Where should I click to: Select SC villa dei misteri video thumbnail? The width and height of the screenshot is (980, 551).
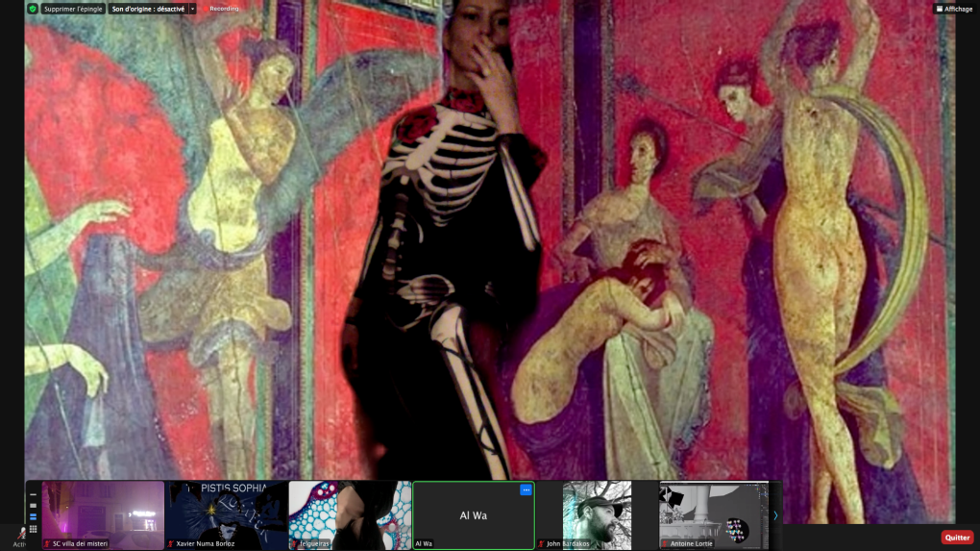103,514
